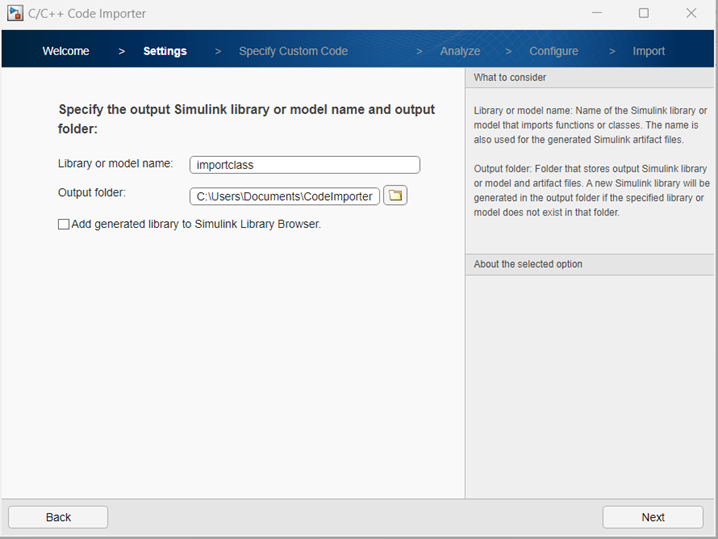Jump to the Analyze step
Screen dimensions: 718x539
(x=460, y=51)
